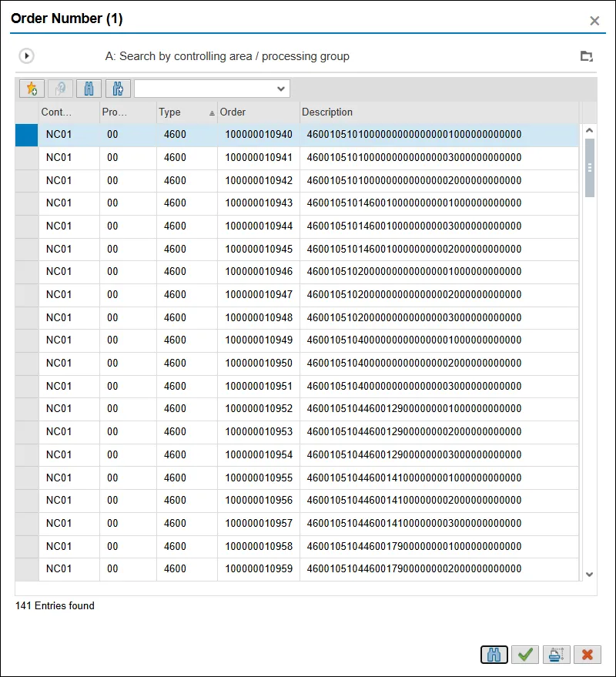Select order number 100000010948 cell
616x677 pixels.
click(x=259, y=317)
